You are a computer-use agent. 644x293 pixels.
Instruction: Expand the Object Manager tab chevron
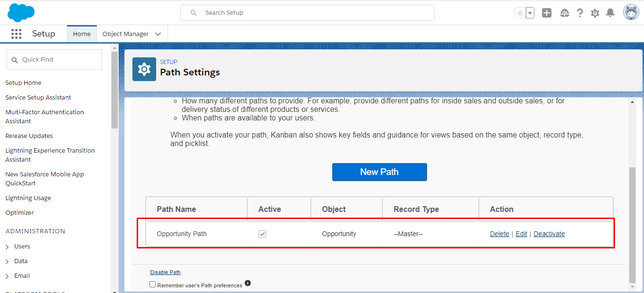click(x=158, y=34)
